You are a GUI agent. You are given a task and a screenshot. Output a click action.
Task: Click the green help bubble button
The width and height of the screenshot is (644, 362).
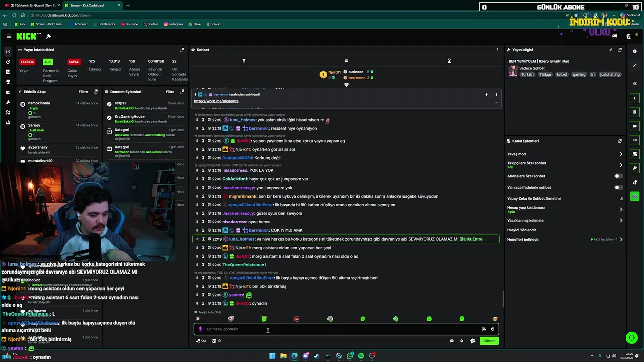pyautogui.click(x=631, y=338)
